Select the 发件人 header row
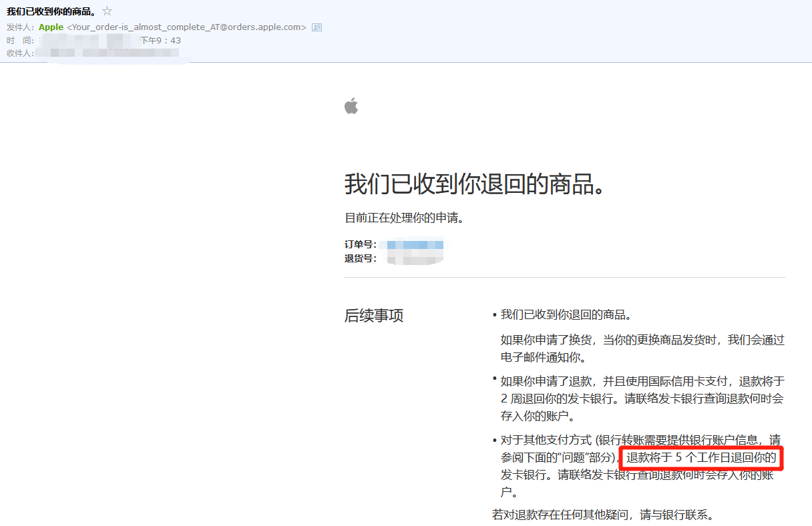This screenshot has height=526, width=812. [20, 27]
